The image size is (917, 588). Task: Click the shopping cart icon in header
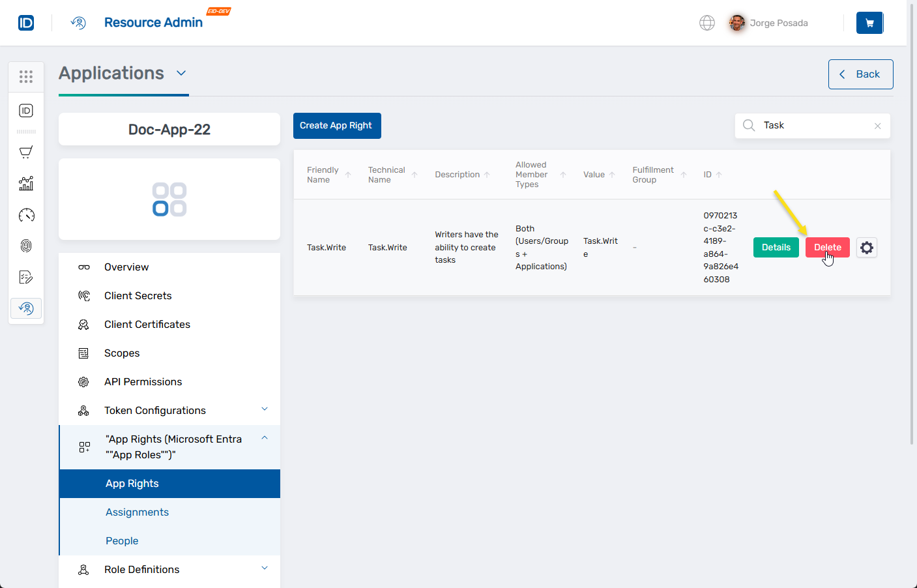coord(869,23)
